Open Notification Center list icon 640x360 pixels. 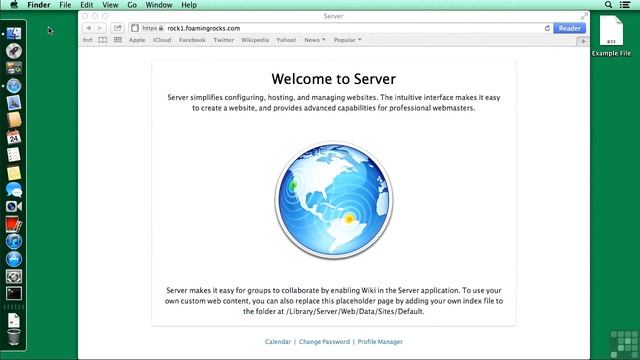[x=625, y=5]
